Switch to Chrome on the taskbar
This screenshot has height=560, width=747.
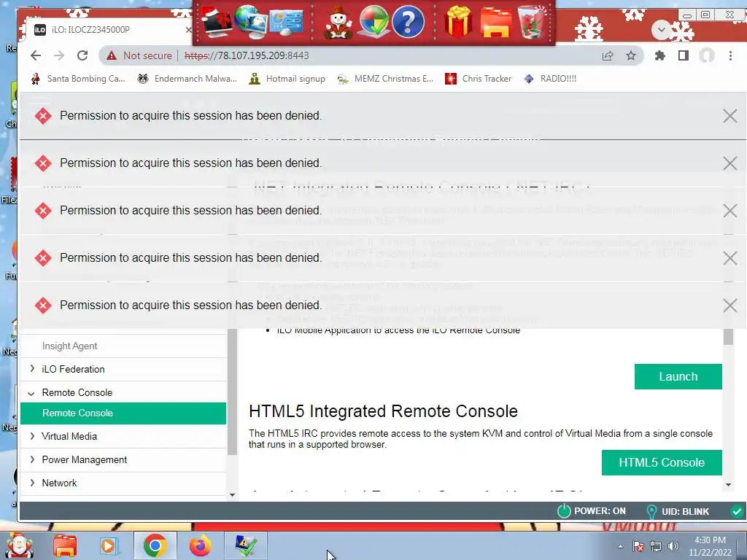click(x=155, y=545)
